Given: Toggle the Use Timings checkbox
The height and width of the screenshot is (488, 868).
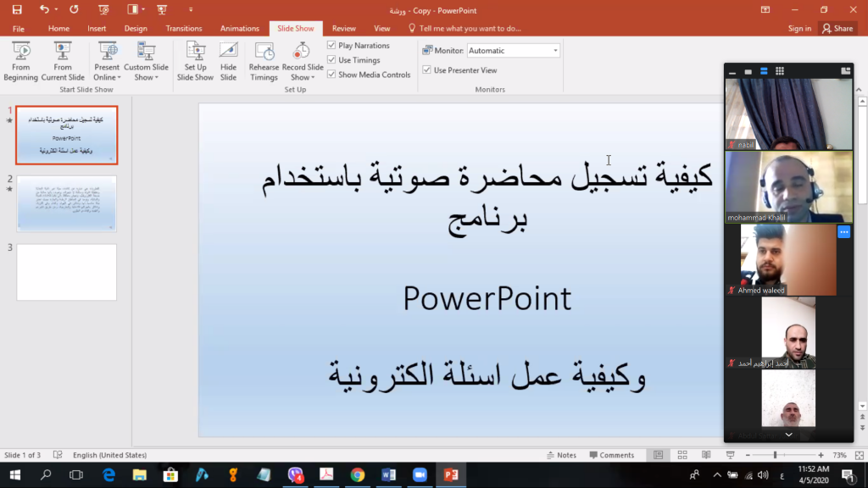Looking at the screenshot, I should click(x=332, y=60).
